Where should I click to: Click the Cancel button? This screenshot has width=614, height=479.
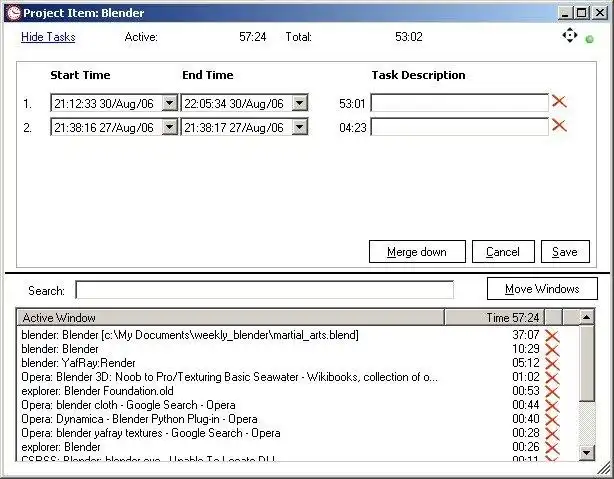click(503, 251)
